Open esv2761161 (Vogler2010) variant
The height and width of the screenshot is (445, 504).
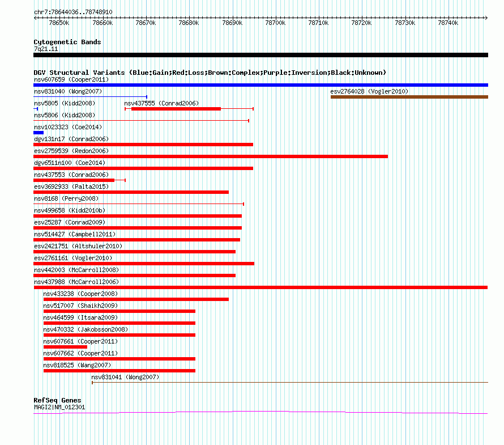coord(73,258)
